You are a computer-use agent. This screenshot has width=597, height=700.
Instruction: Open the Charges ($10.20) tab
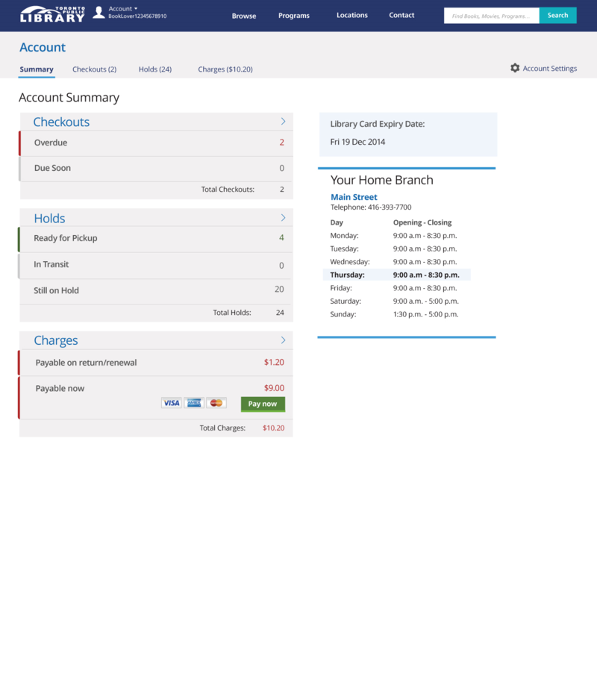225,69
